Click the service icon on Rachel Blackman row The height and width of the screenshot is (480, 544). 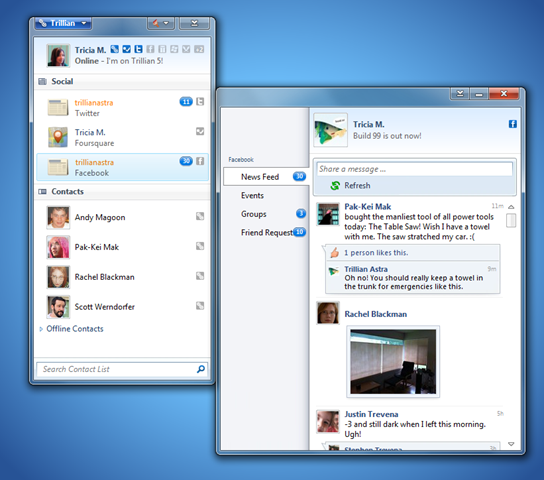[x=200, y=276]
